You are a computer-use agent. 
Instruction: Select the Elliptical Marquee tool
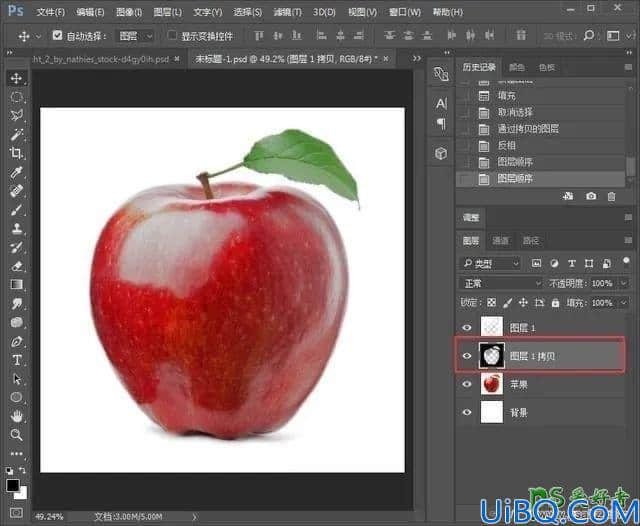click(16, 97)
